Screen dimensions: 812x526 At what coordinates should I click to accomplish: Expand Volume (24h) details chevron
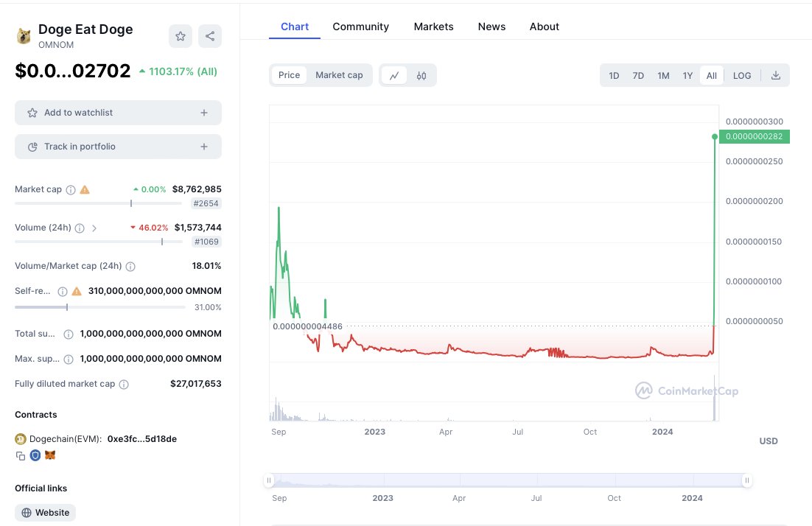(94, 228)
